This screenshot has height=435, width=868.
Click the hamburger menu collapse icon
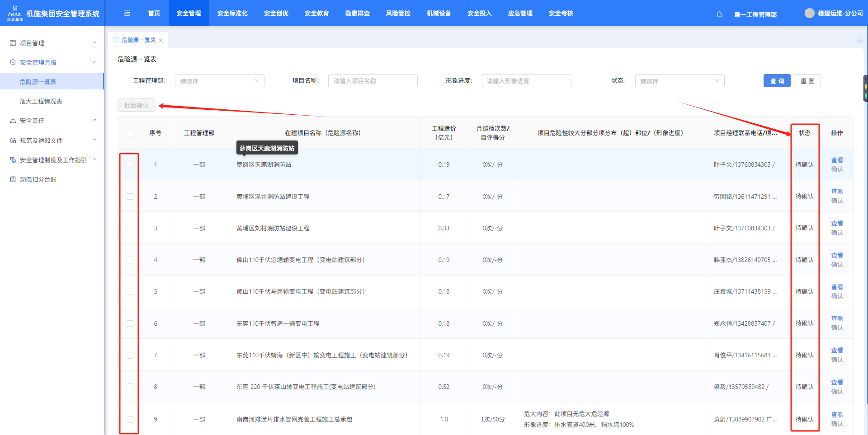[x=127, y=14]
